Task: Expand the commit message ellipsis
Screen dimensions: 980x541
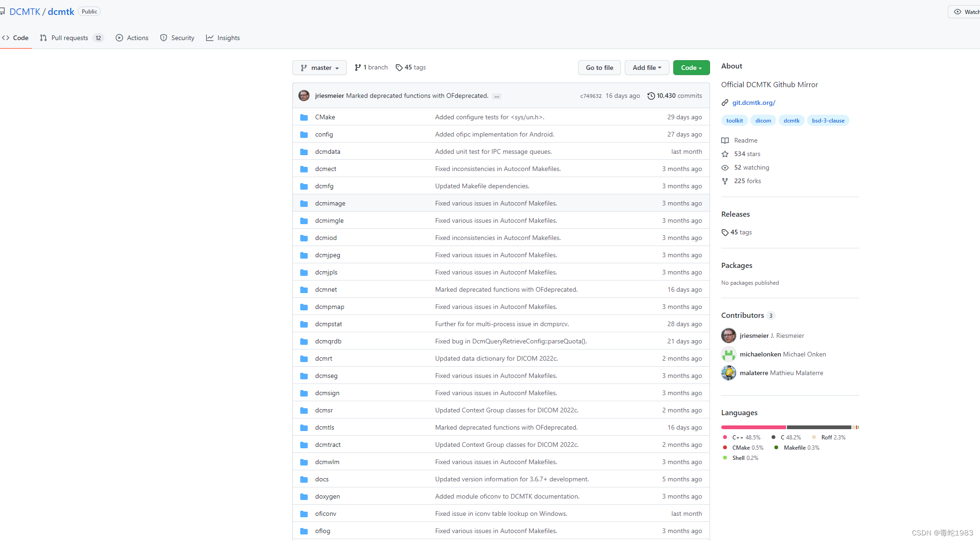Action: [x=497, y=96]
